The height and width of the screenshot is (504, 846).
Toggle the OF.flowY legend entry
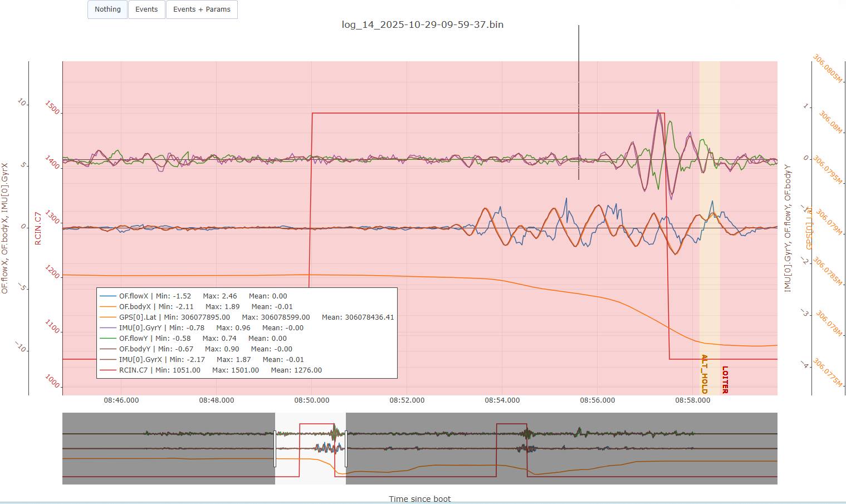tap(134, 339)
